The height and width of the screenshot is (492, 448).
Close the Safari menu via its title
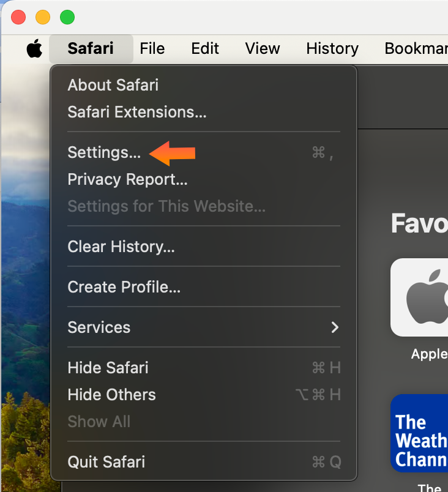[x=91, y=48]
